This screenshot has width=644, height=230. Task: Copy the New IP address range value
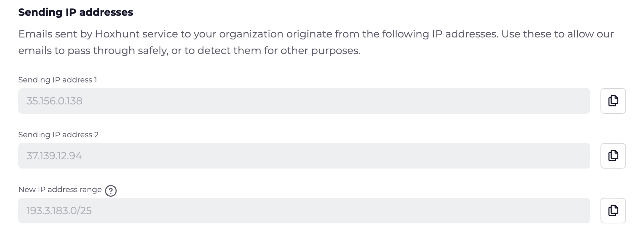[613, 211]
